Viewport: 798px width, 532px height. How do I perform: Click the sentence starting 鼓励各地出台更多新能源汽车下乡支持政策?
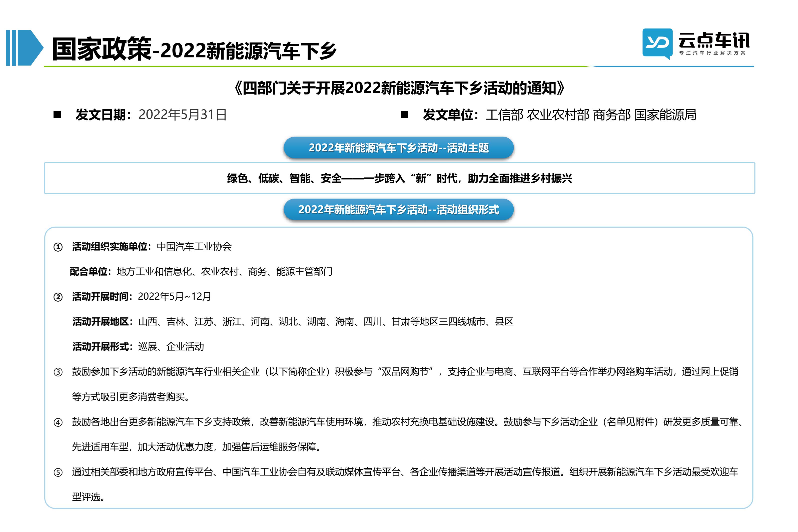coord(407,422)
